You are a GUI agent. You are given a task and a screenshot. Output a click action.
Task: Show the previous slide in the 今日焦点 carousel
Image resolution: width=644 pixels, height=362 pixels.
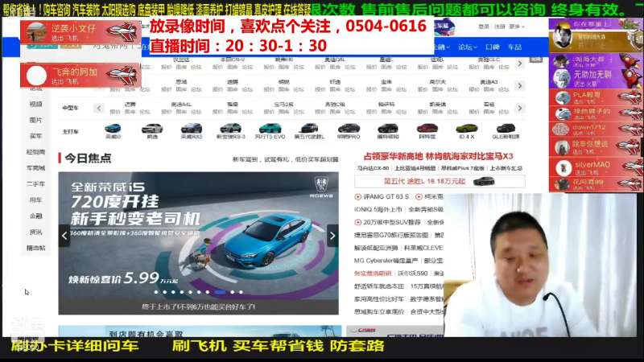click(x=64, y=236)
